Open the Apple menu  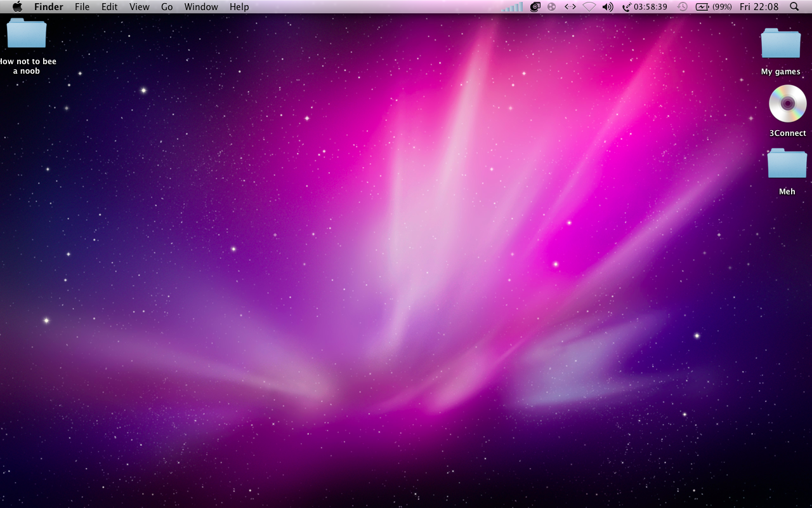[x=17, y=7]
